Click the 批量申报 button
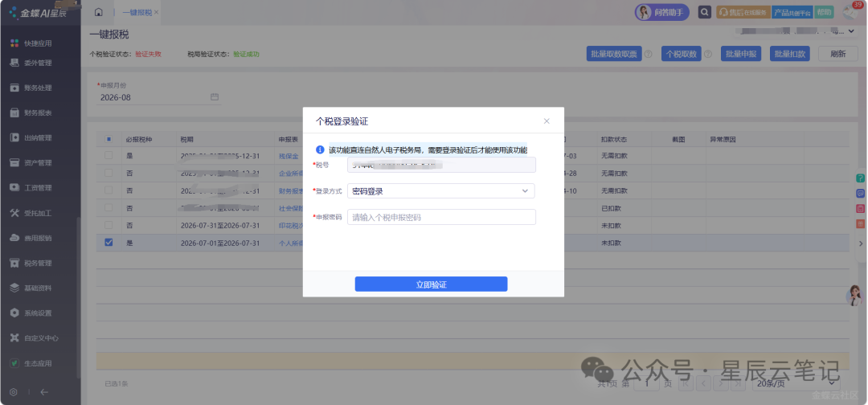 [x=741, y=54]
